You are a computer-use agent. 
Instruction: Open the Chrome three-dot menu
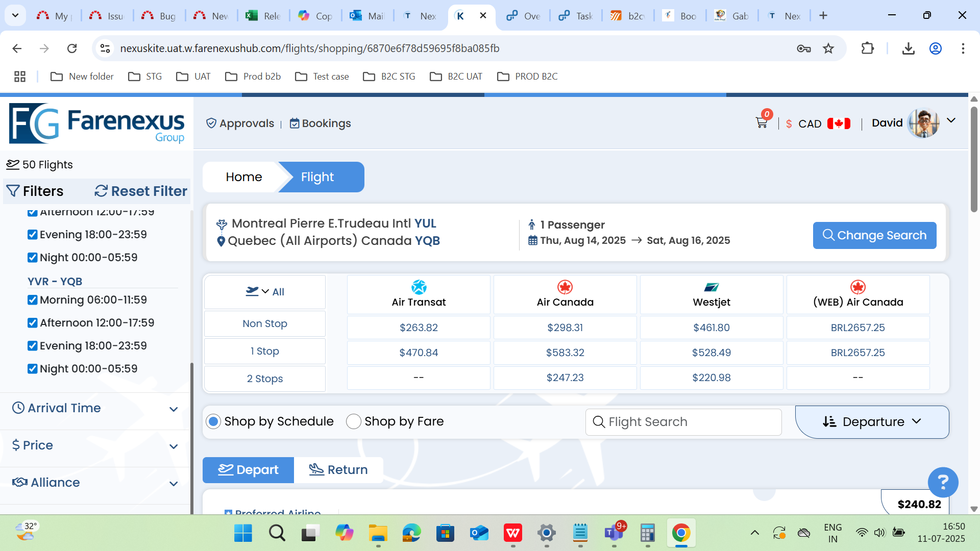point(963,48)
